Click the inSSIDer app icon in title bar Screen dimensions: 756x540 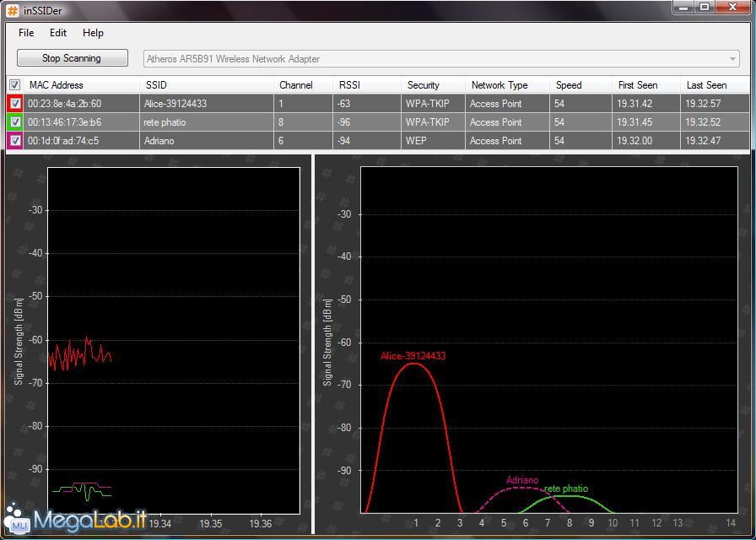[x=12, y=9]
